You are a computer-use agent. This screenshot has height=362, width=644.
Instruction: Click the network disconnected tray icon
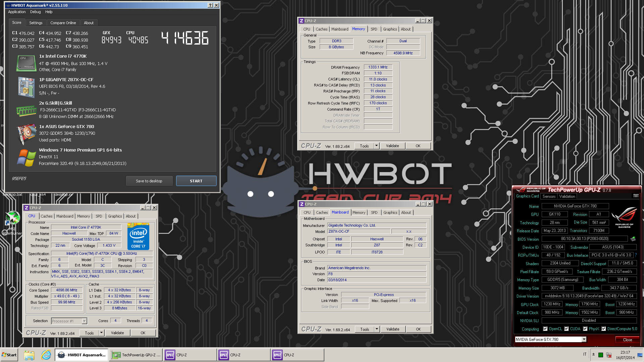pyautogui.click(x=608, y=355)
